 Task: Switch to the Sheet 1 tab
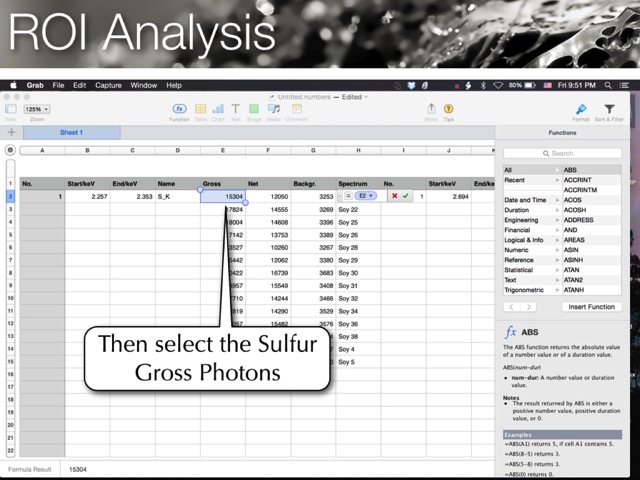point(71,132)
